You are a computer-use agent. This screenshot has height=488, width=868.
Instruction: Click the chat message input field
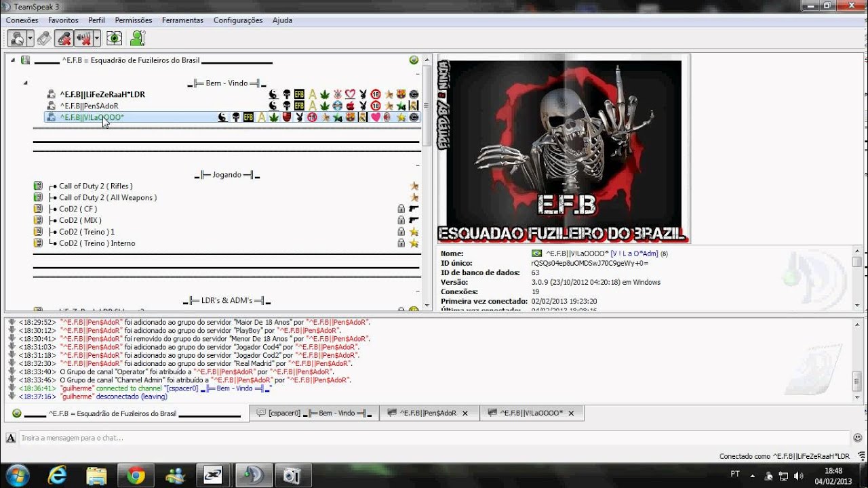click(434, 438)
